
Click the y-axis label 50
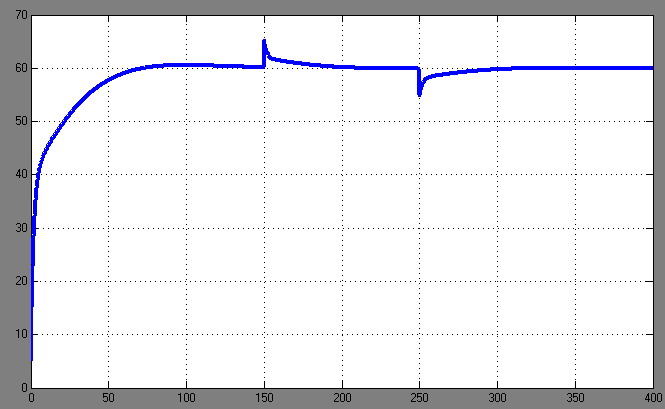point(21,121)
